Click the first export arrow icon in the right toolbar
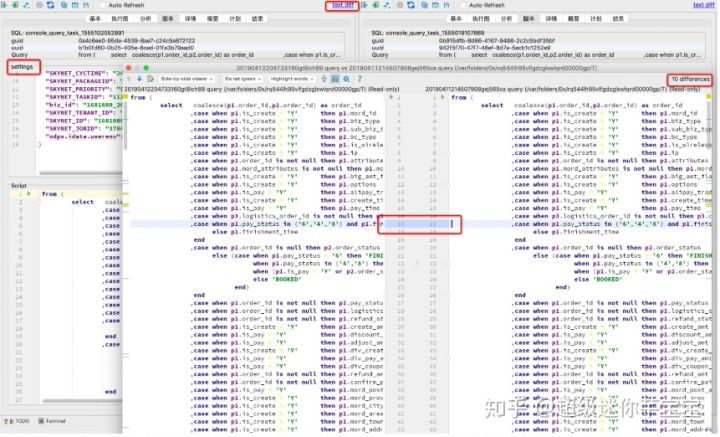720x437 pixels. 365,5
